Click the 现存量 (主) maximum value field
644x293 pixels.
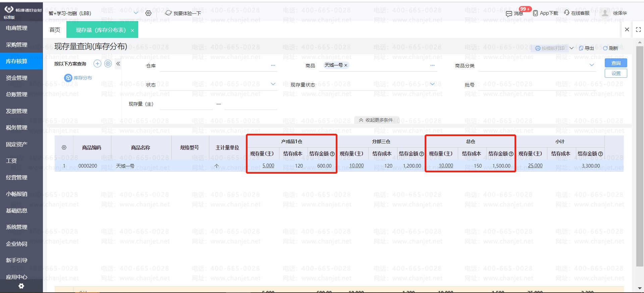pyautogui.click(x=251, y=104)
